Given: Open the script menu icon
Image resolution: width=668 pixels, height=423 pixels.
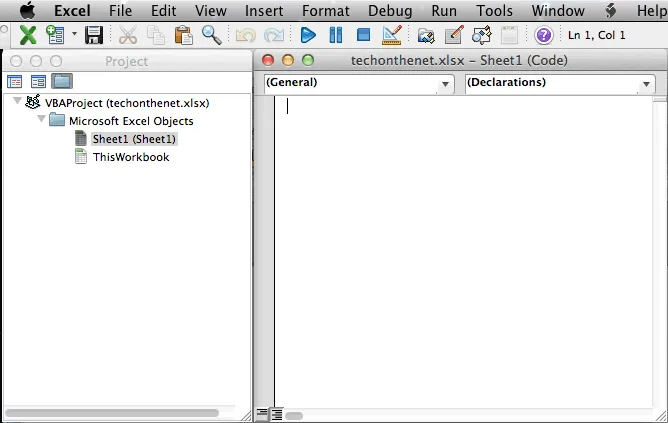Looking at the screenshot, I should (611, 10).
